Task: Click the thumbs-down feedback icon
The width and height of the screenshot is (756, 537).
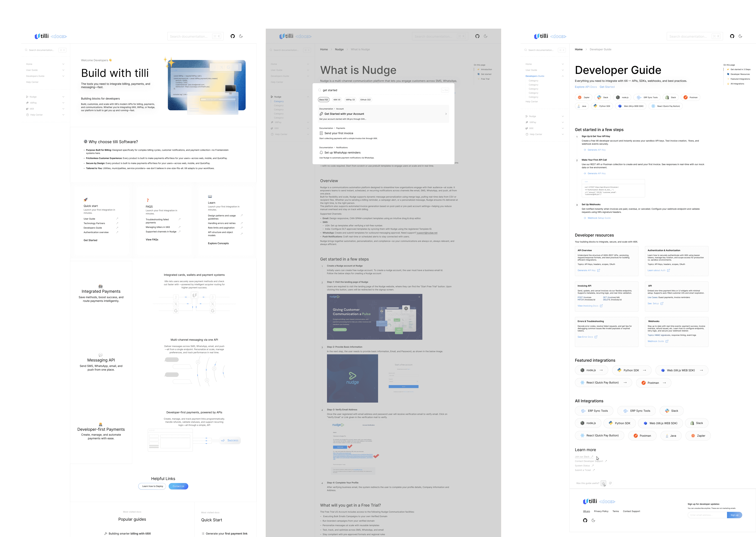Action: coord(610,483)
